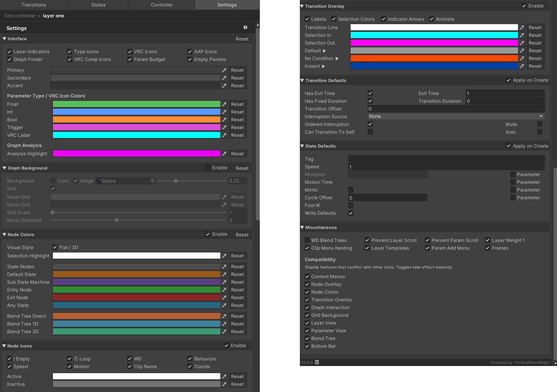Screen dimensions: 557x392
Task: Click the Cycle Offset value field
Action: click(387, 198)
